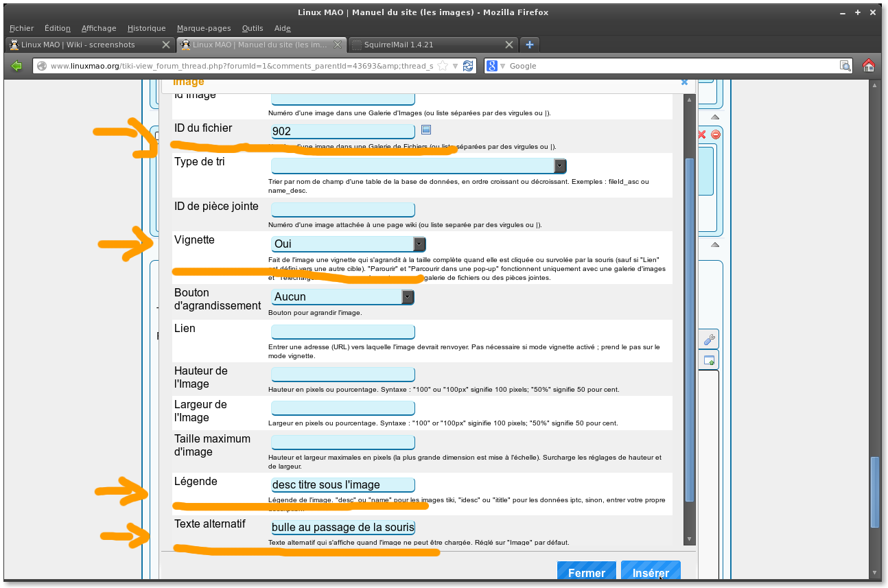Close the SquirrelMail tab
888x588 pixels.
[x=509, y=45]
